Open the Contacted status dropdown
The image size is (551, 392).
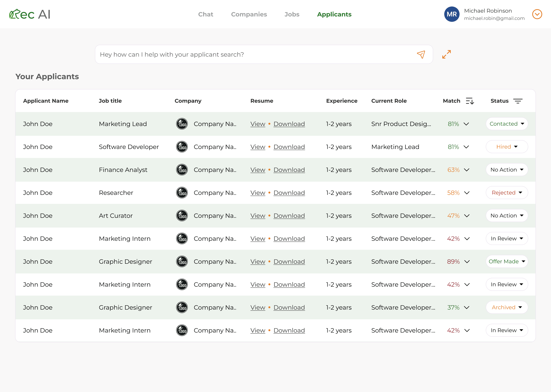click(507, 124)
